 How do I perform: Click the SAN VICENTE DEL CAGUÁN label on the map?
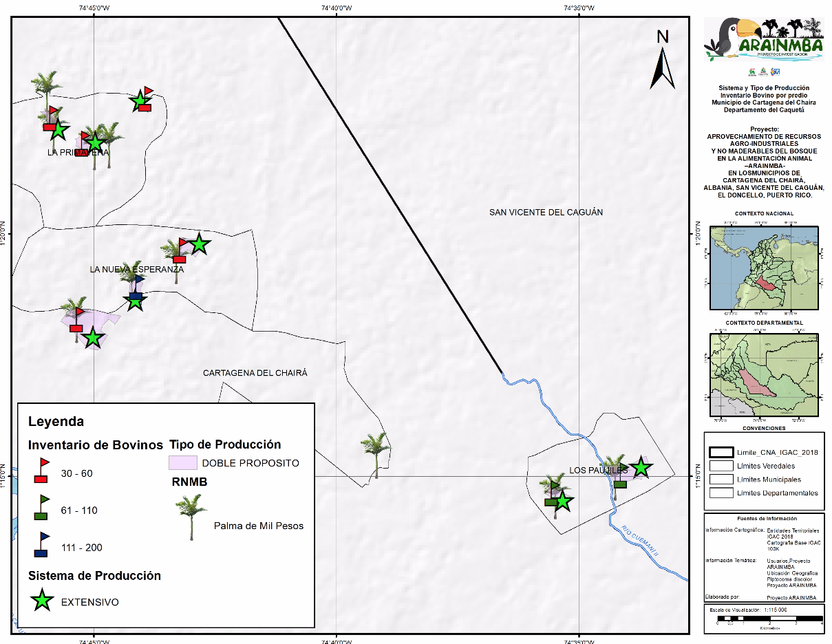(x=546, y=213)
